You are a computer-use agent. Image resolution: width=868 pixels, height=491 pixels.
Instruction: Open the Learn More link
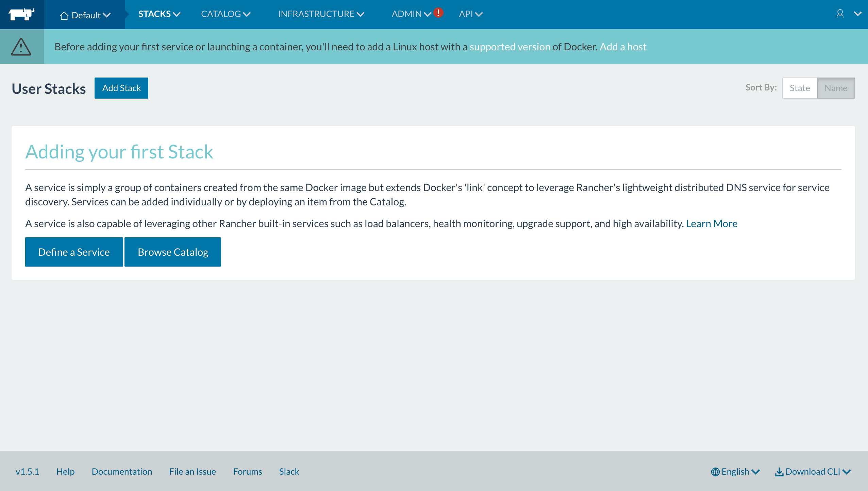coord(712,223)
